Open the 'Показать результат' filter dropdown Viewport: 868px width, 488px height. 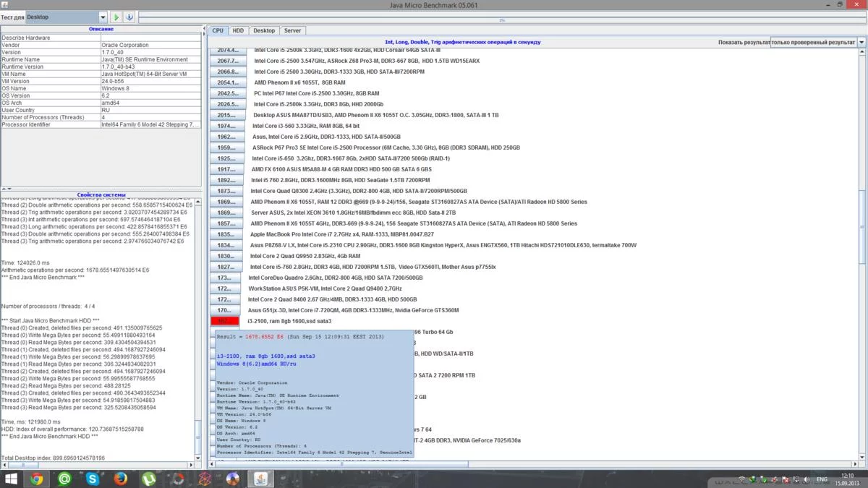817,42
